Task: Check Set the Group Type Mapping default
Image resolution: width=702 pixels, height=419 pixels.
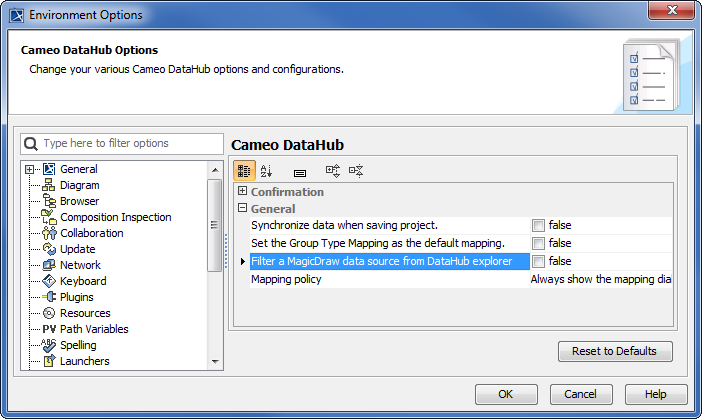Action: [539, 243]
